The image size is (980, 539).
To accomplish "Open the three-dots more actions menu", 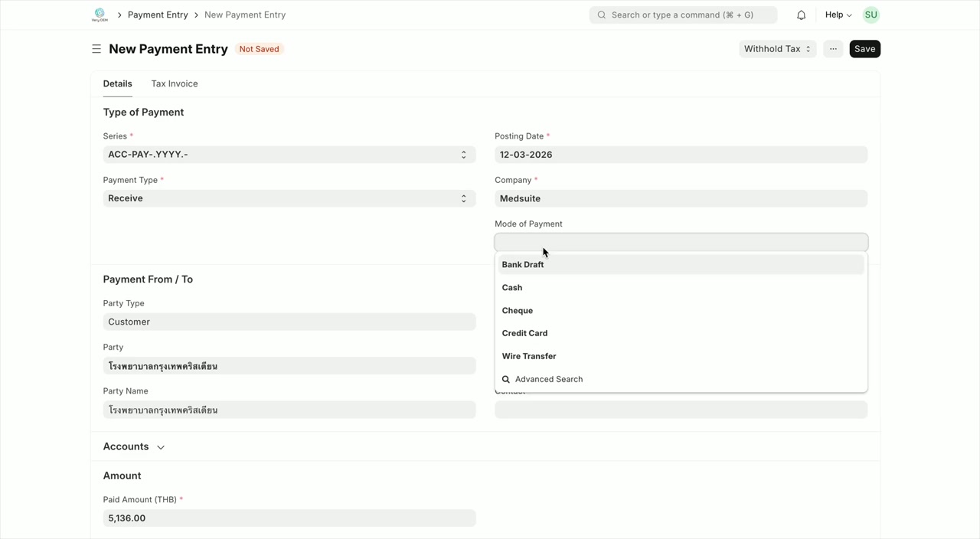I will click(x=833, y=49).
